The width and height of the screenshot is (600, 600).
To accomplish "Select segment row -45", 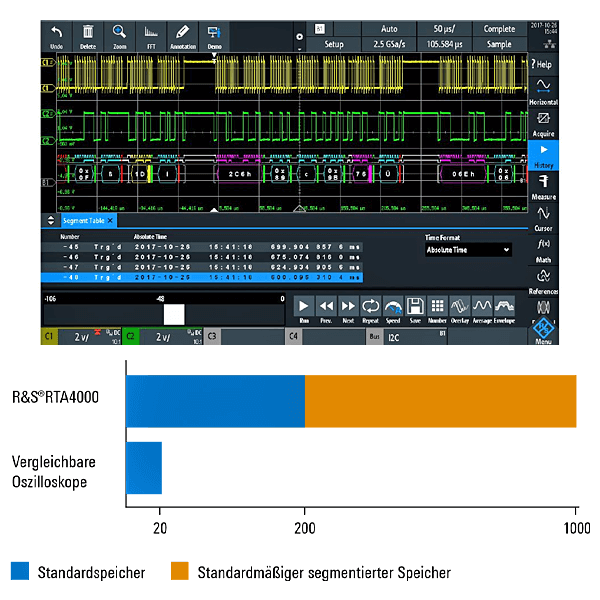I will point(202,247).
